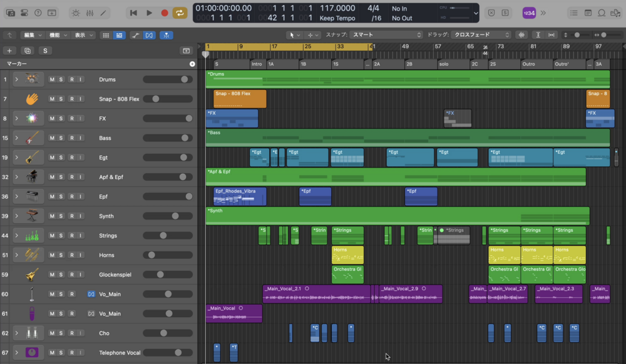The height and width of the screenshot is (364, 626).
Task: Open the Smart Controls dial icon
Action: pyautogui.click(x=76, y=13)
